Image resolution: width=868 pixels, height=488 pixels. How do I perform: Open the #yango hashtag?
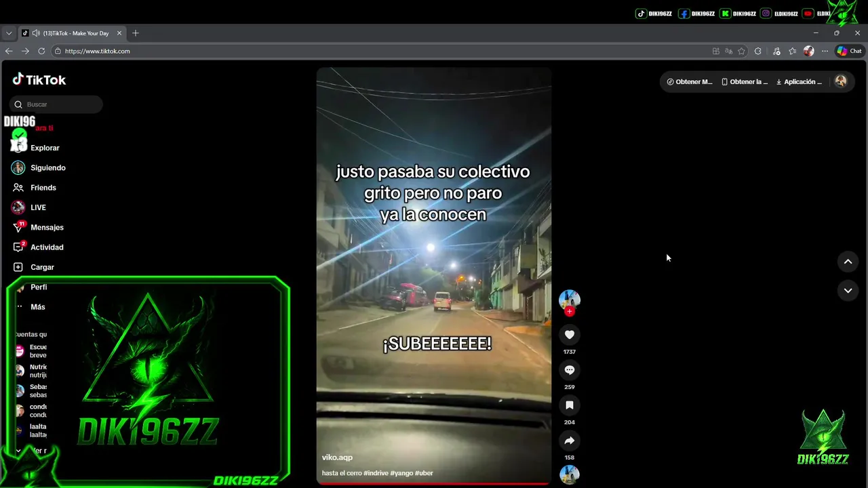[x=401, y=473]
